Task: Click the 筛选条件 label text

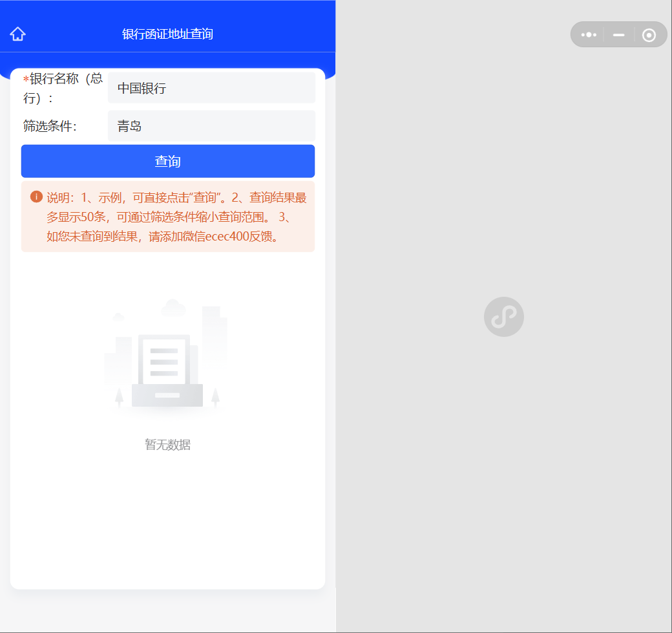Action: [x=48, y=125]
